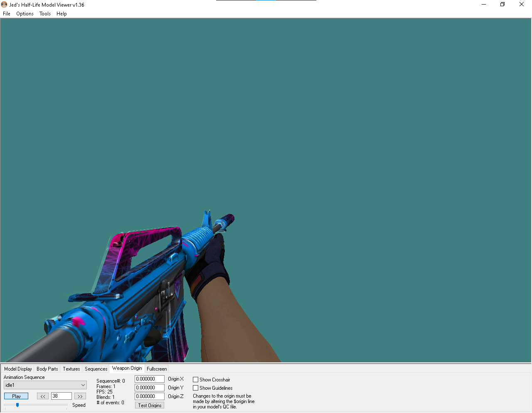
Task: Step to next frame with >> button
Action: click(x=80, y=396)
